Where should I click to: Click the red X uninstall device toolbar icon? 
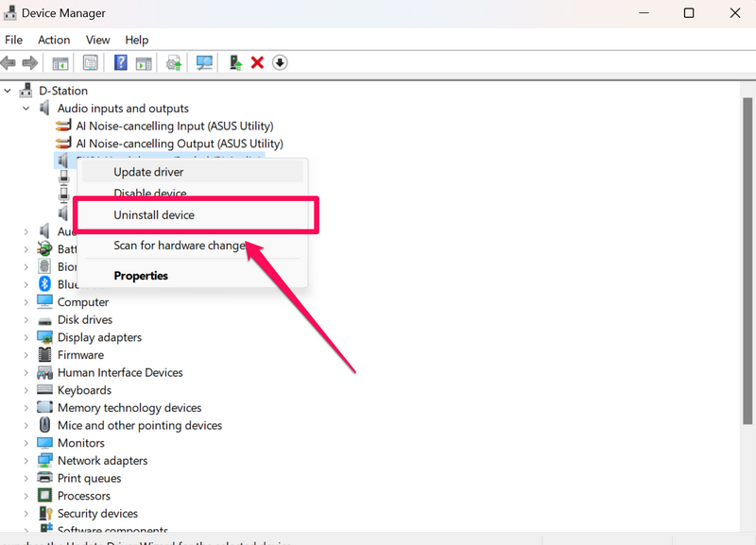click(x=257, y=63)
